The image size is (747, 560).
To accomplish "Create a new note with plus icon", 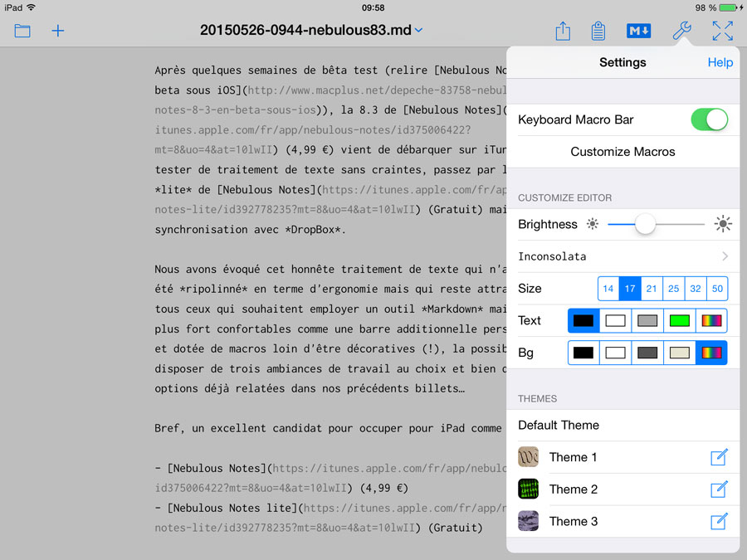I will [57, 31].
